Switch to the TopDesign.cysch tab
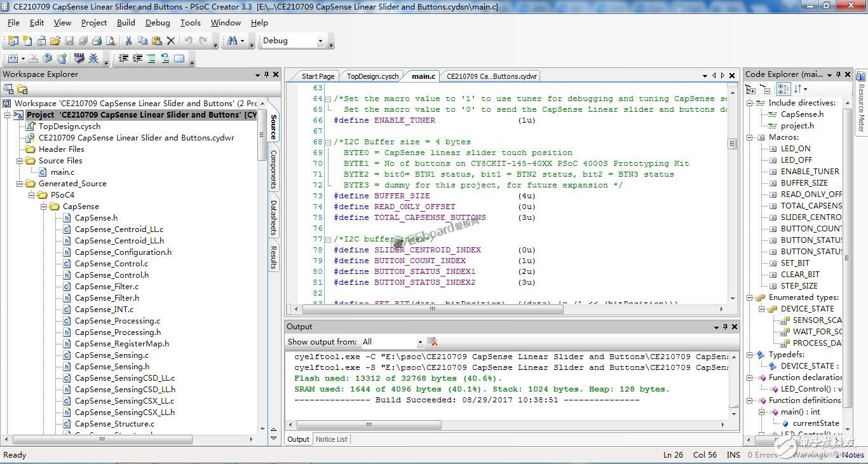 [372, 76]
